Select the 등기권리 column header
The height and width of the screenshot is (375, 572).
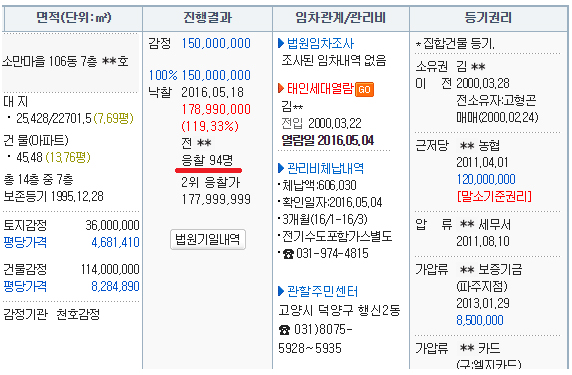pos(488,18)
